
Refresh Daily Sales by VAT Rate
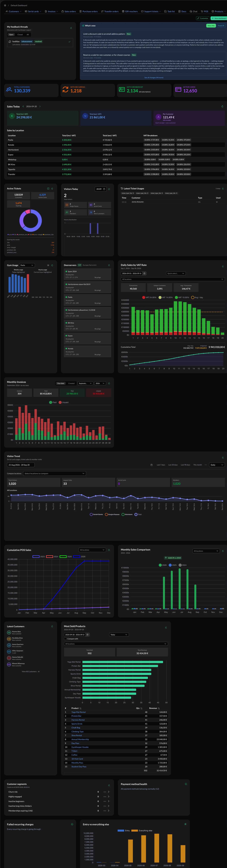pos(223,267)
